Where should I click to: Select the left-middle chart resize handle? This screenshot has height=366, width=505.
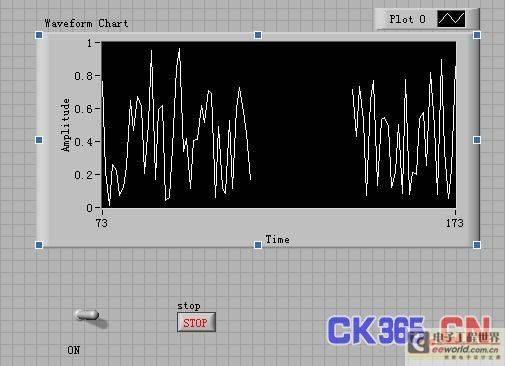point(39,140)
